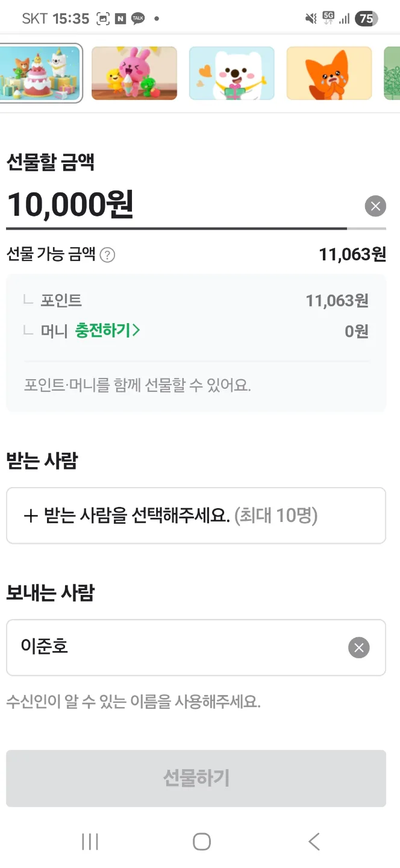Viewport: 400px width, 868px height.
Task: Select the crying orange fox card
Action: (329, 73)
